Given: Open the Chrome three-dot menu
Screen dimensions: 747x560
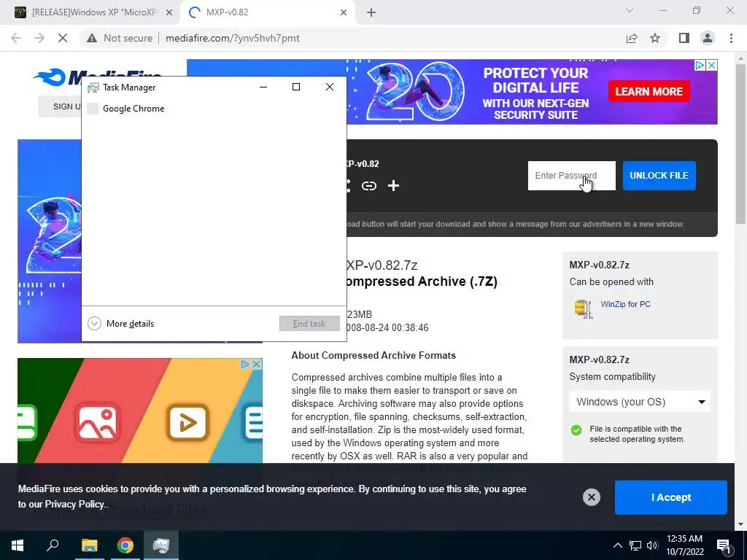Looking at the screenshot, I should point(731,38).
